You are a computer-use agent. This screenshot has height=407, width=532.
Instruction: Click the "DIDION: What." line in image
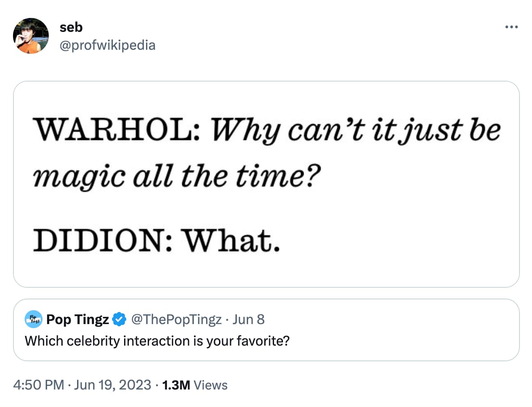point(156,242)
